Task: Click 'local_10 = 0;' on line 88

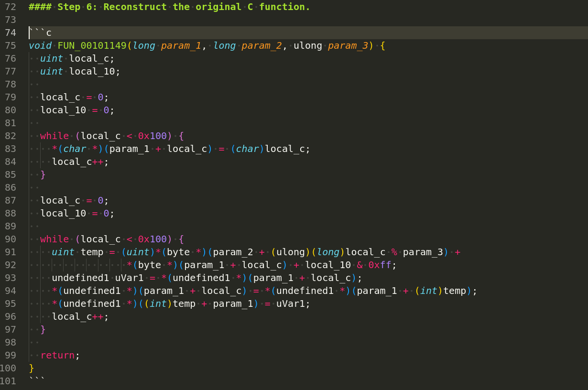Action: (x=77, y=213)
